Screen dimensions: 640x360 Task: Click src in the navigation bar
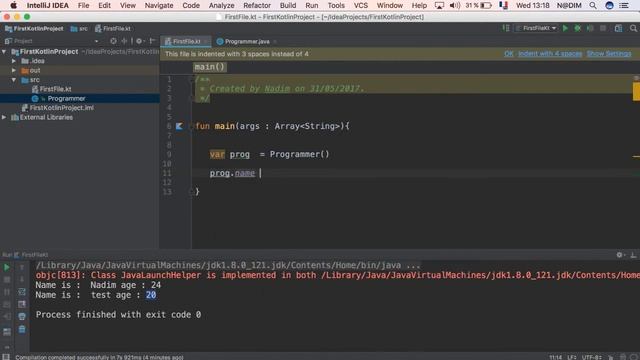click(x=79, y=29)
